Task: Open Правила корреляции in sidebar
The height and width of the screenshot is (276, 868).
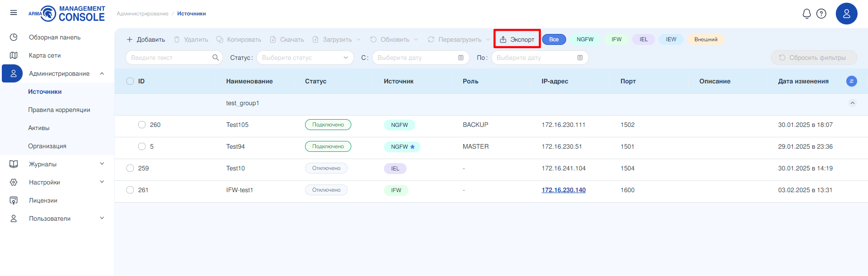Action: pyautogui.click(x=59, y=110)
